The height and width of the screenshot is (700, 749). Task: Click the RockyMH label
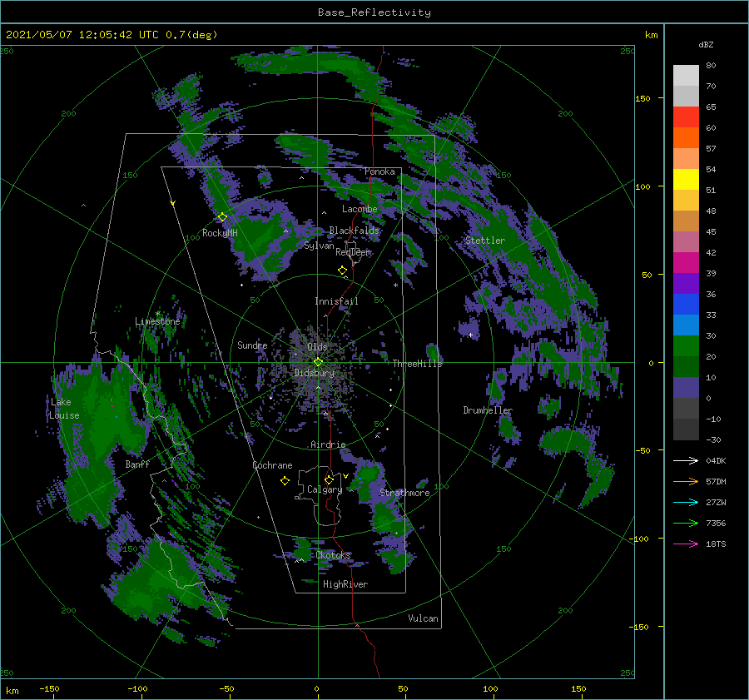(220, 233)
